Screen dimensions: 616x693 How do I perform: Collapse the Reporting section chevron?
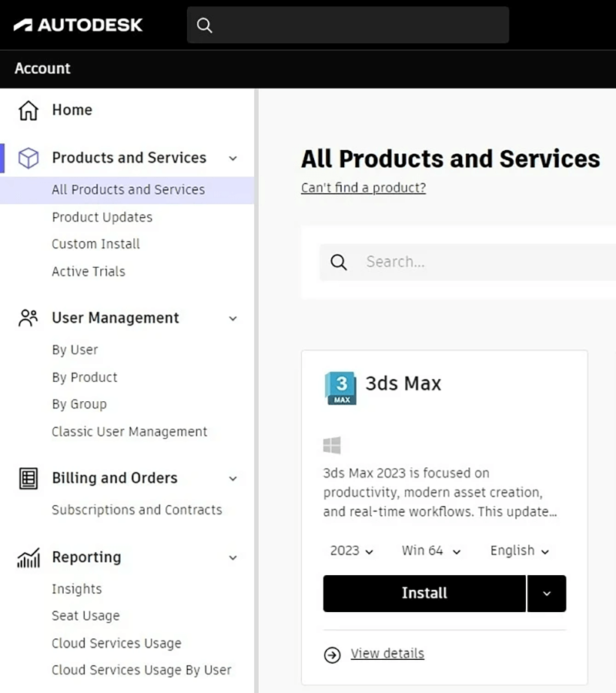click(x=233, y=557)
